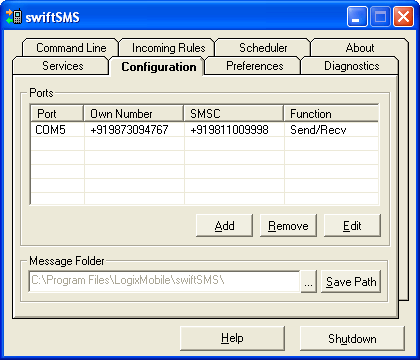
Task: Open the Scheduler tab
Action: pos(263,48)
